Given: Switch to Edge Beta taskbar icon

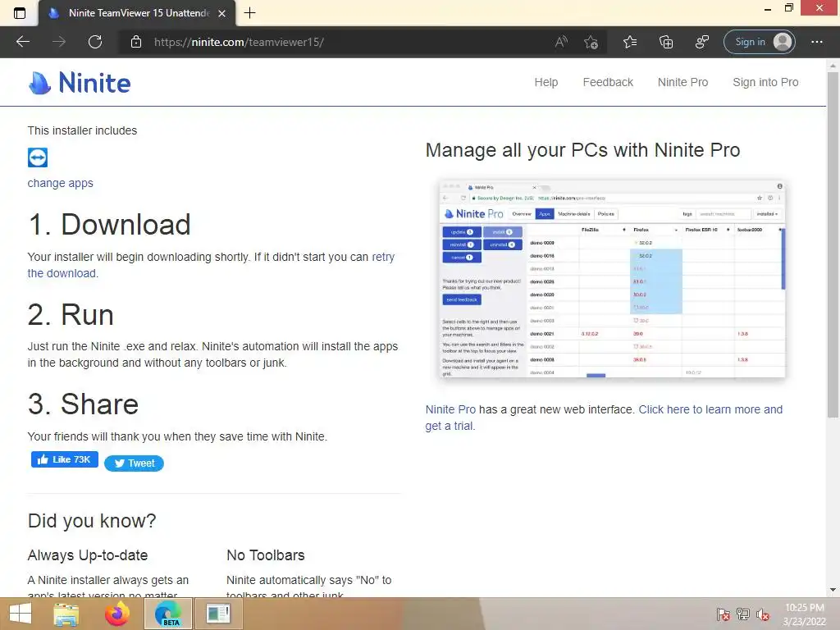Looking at the screenshot, I should [168, 614].
